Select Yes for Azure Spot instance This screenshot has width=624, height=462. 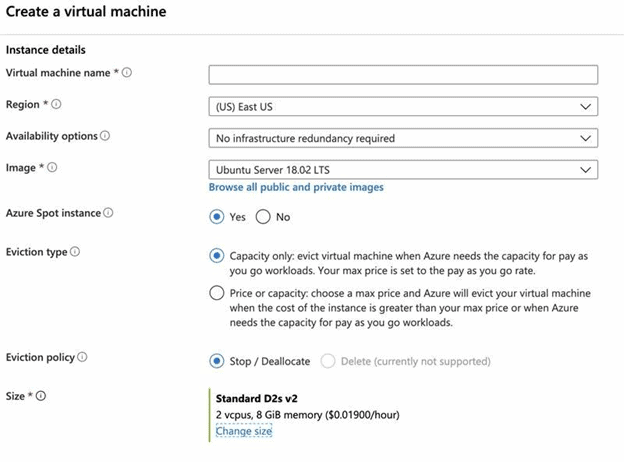[x=216, y=217]
